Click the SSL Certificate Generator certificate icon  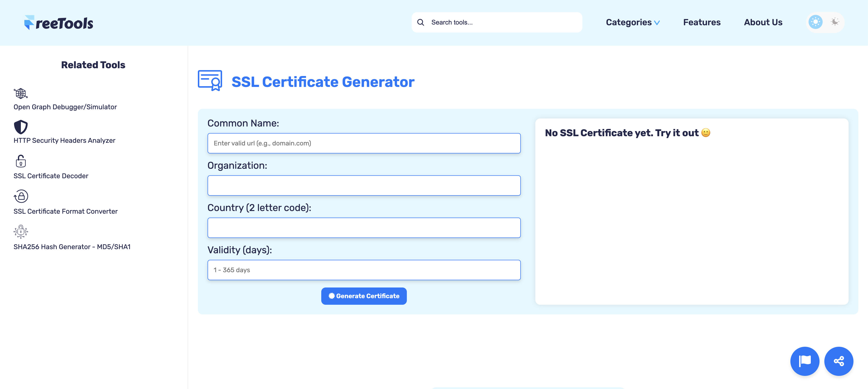[209, 81]
